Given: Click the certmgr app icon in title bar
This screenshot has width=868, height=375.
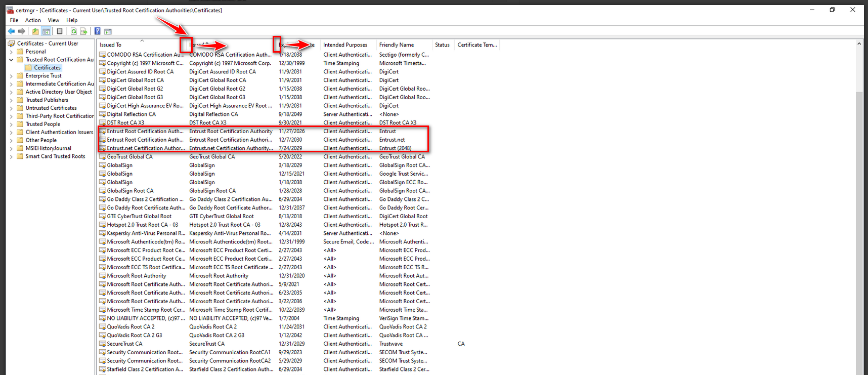Looking at the screenshot, I should (10, 10).
